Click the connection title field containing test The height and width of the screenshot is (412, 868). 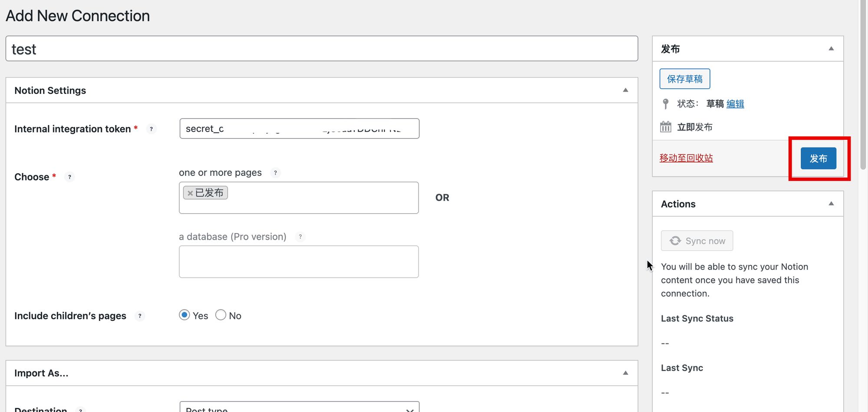[322, 49]
